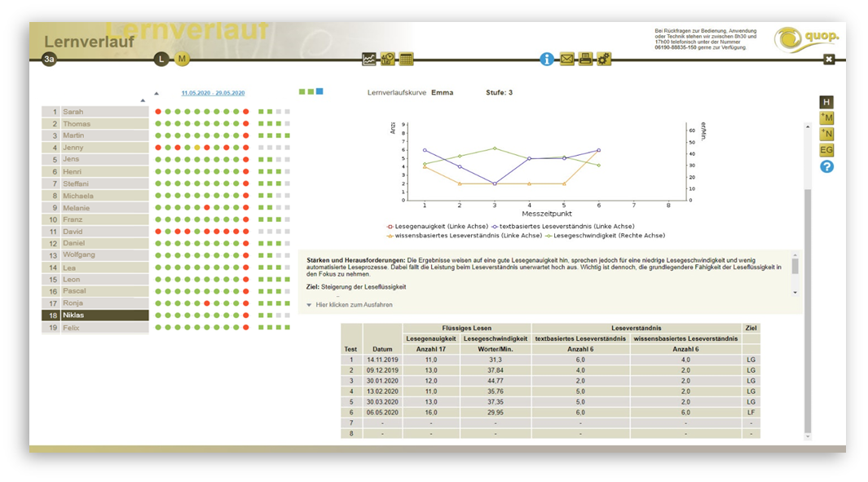Click the arrow left of the date range

156,93
